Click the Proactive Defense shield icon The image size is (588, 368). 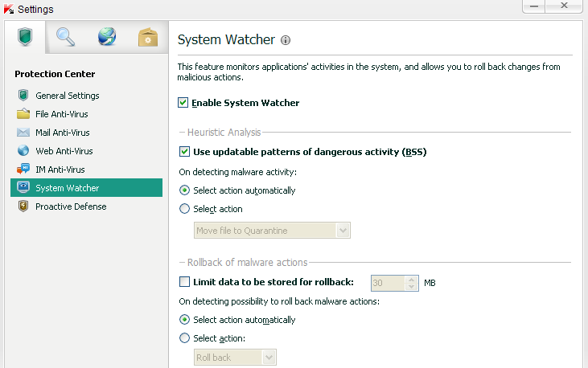tap(23, 206)
